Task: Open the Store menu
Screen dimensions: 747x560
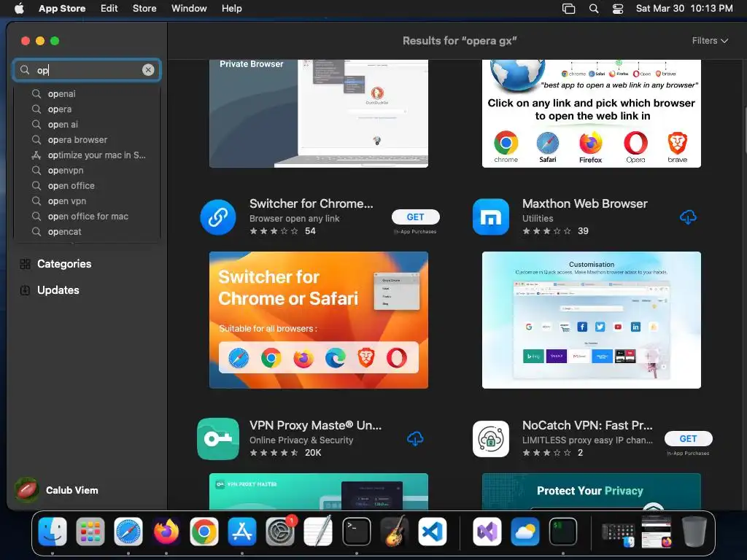Action: pyautogui.click(x=144, y=9)
